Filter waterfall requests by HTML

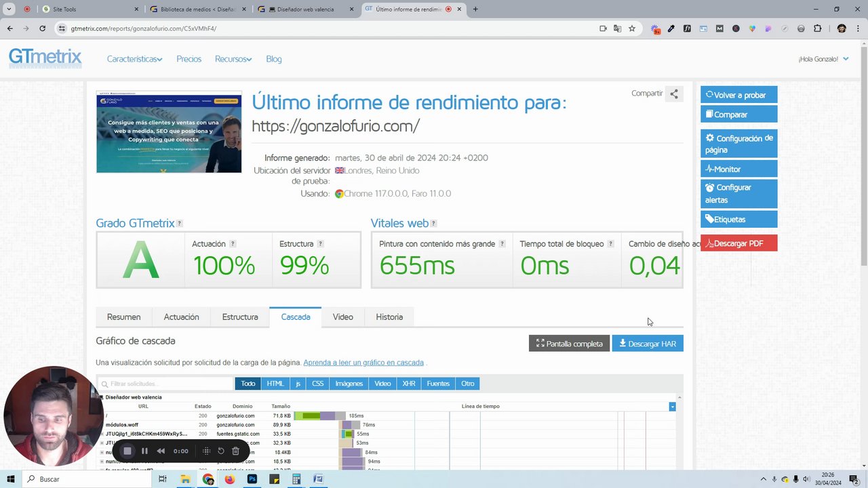click(275, 384)
